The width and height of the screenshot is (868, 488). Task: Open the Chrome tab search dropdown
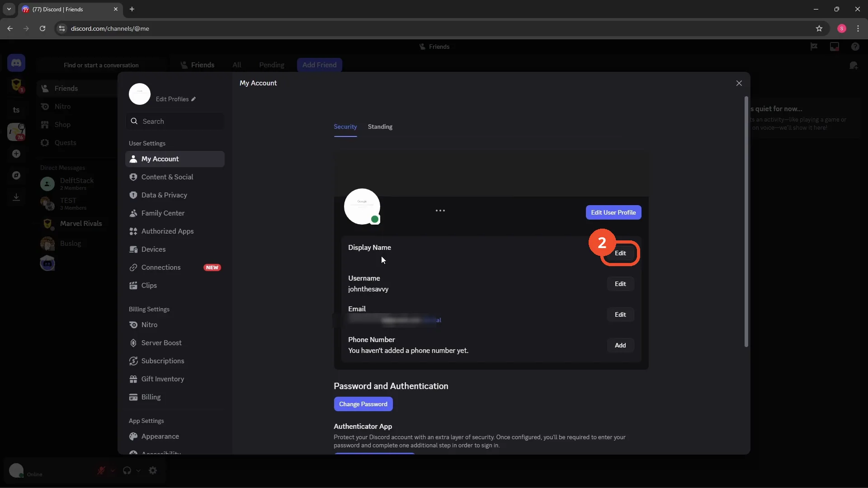pyautogui.click(x=9, y=9)
